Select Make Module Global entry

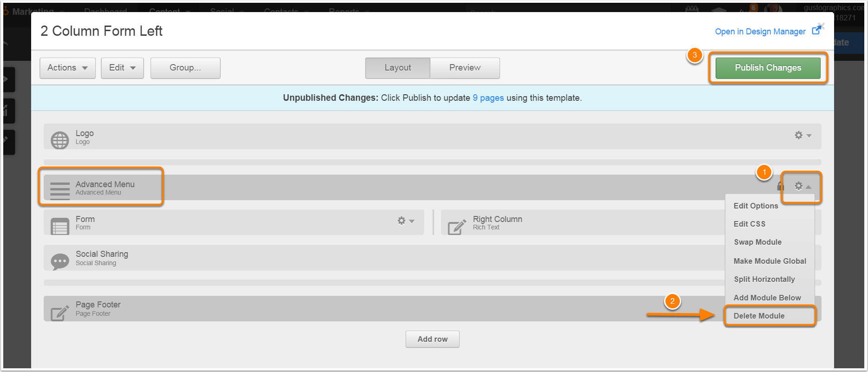pos(769,261)
